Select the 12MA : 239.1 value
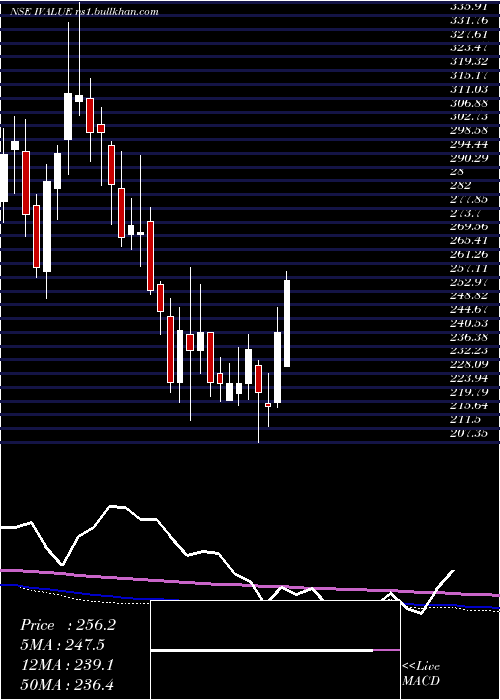 (x=66, y=666)
